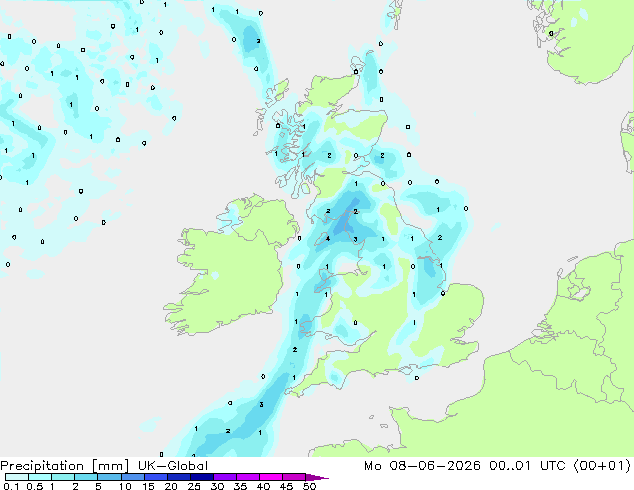The width and height of the screenshot is (634, 490).
Task: Click the "50" legend scale label
Action: 309,486
